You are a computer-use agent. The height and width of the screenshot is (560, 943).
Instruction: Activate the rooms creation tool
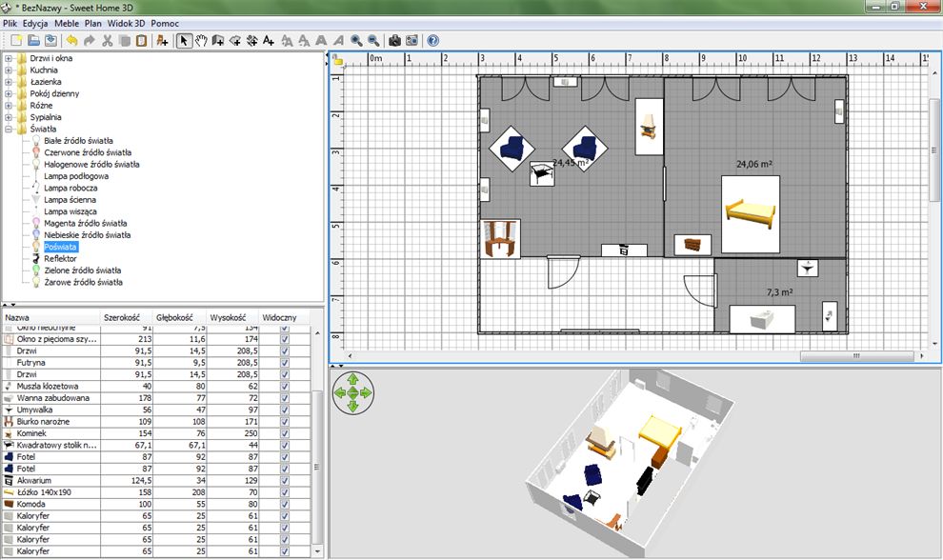coord(236,41)
